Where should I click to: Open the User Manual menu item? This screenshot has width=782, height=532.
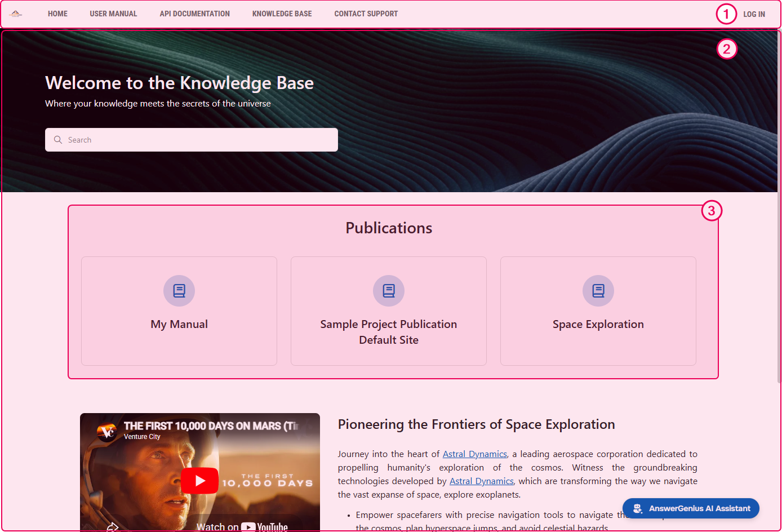[x=113, y=14]
